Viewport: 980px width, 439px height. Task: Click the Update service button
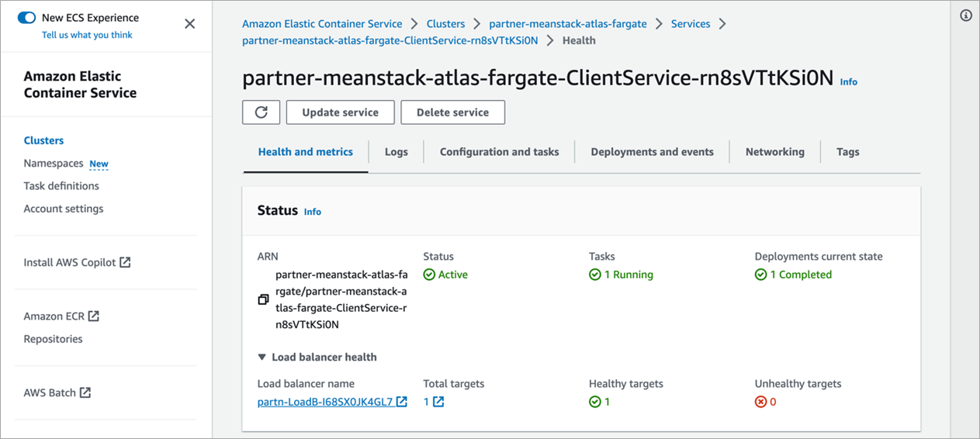click(x=340, y=112)
